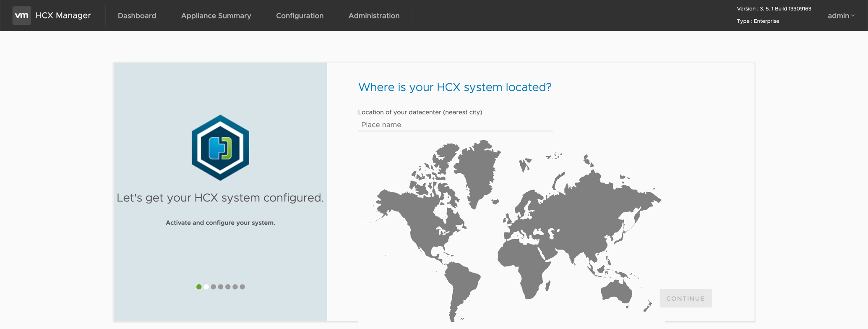Select the white second step dot
This screenshot has width=868, height=329.
click(206, 287)
